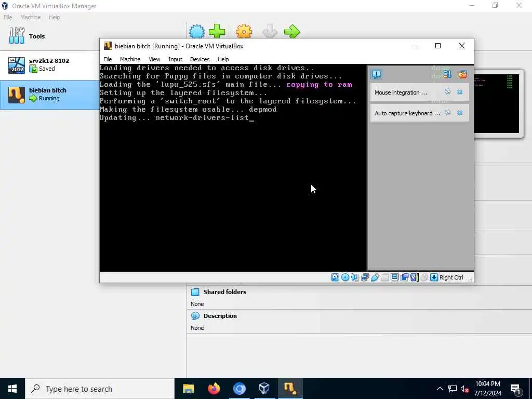Viewport: 532px width, 399px height.
Task: Open the blue Chromium browser taskbar icon
Action: pyautogui.click(x=239, y=389)
